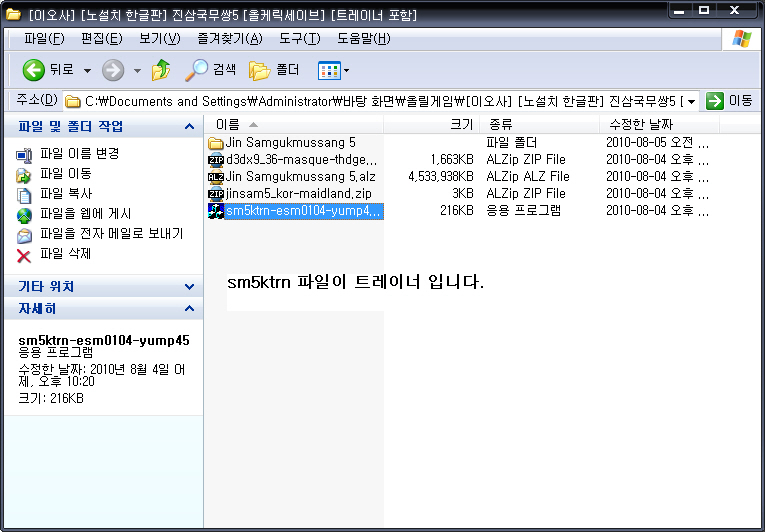This screenshot has width=765, height=532.
Task: Sort by 수정한 날짜 column header
Action: (x=660, y=124)
